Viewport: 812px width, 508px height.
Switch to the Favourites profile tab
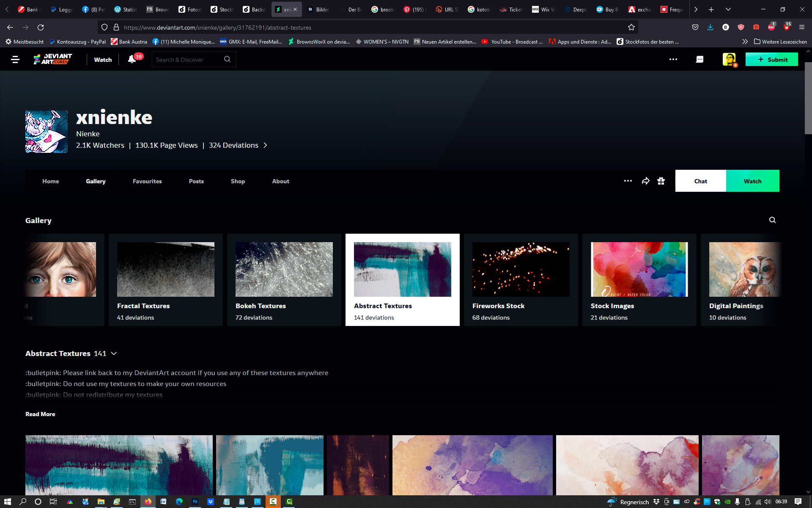click(x=147, y=181)
